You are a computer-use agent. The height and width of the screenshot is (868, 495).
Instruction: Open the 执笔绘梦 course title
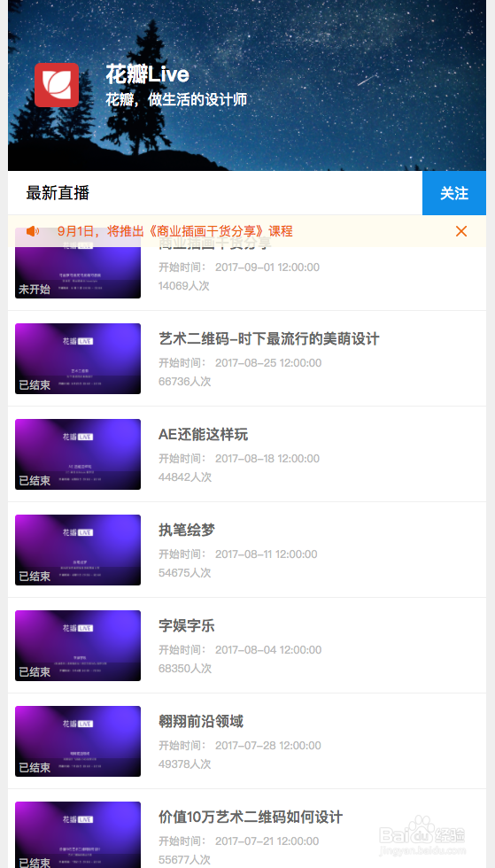pos(187,530)
